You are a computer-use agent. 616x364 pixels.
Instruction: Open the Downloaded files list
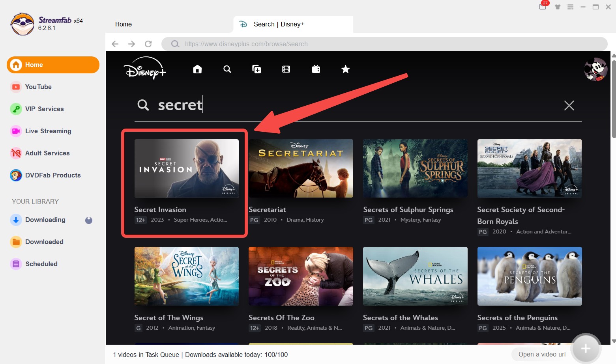point(44,242)
